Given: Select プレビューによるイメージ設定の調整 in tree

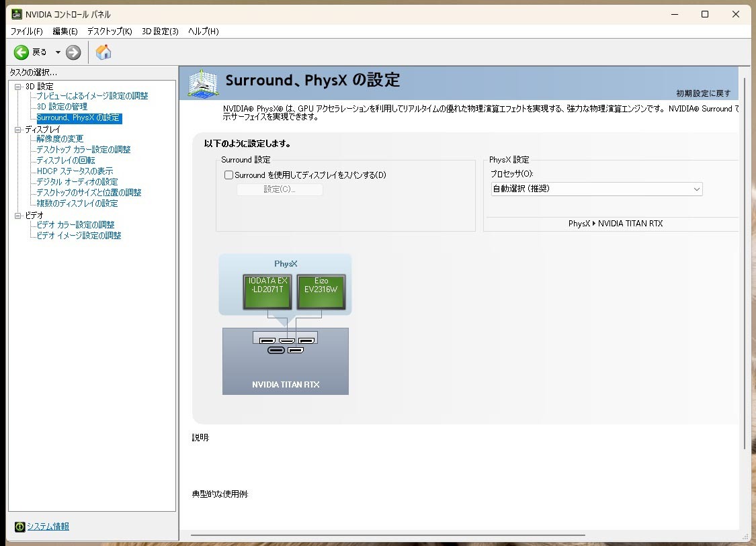Looking at the screenshot, I should click(92, 96).
